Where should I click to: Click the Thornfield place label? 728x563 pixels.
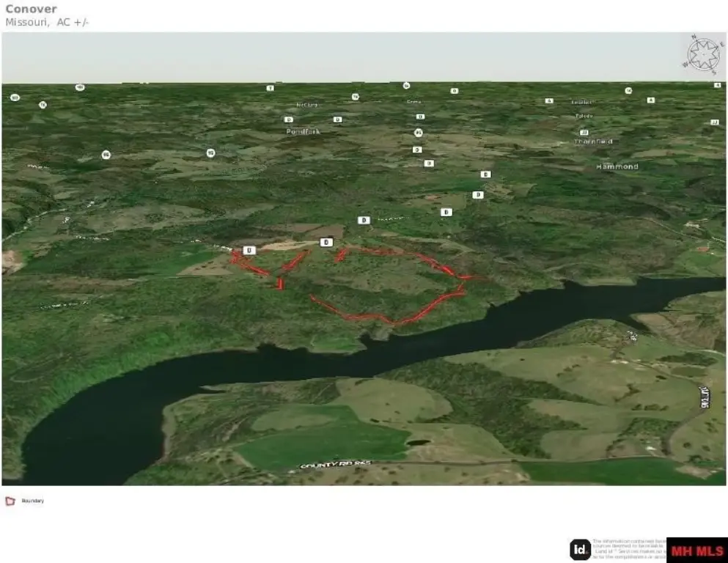coord(593,141)
